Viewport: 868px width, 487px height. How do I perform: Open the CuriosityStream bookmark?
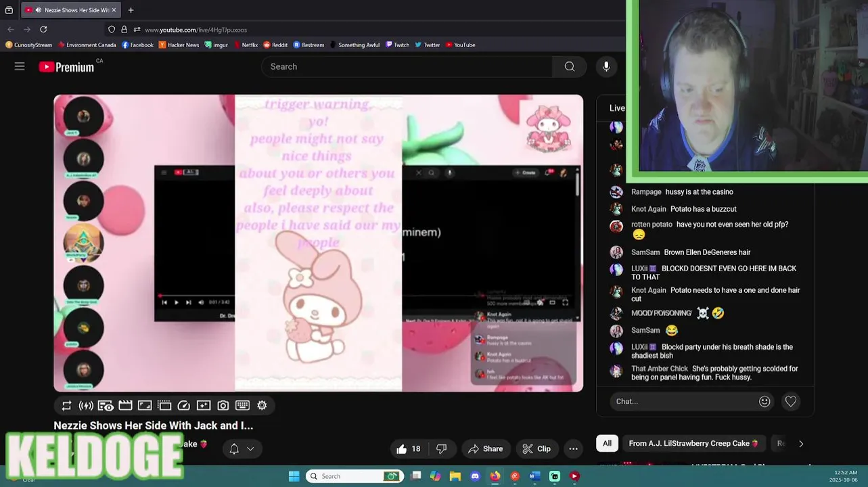coord(28,45)
